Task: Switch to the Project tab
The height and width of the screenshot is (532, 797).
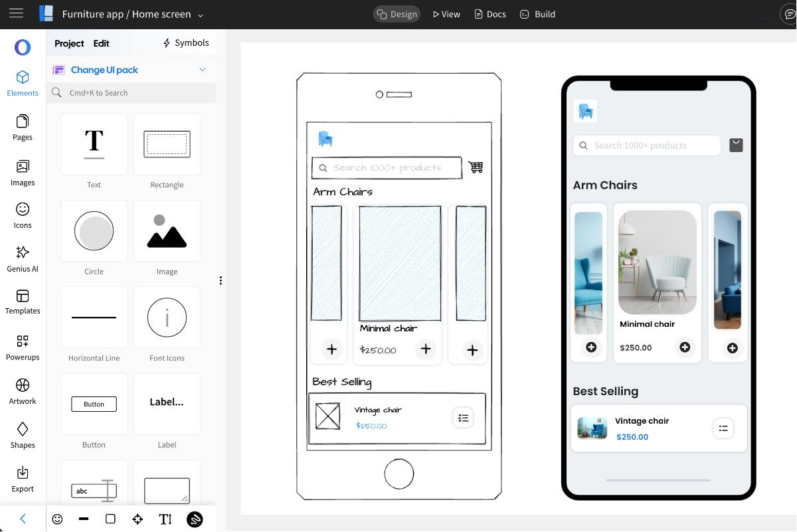Action: 69,43
